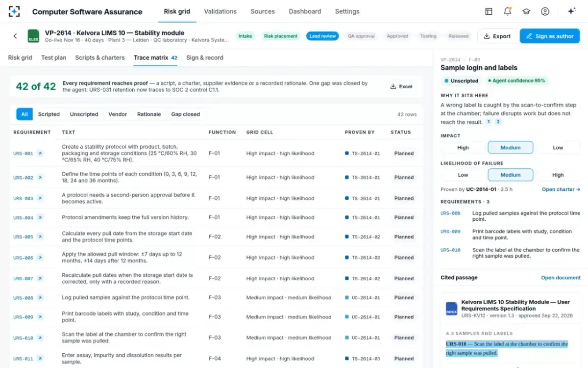Image resolution: width=588 pixels, height=368 pixels.
Task: Set likelihood of failure to Medium
Action: 511,175
